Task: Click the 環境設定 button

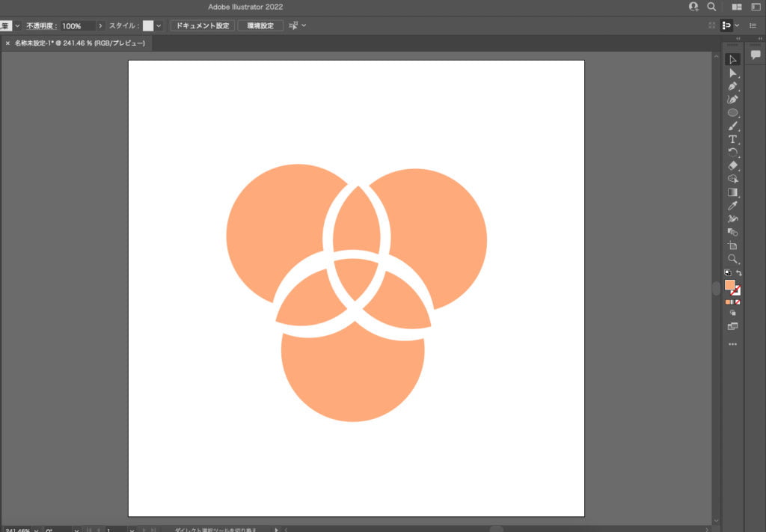Action: tap(260, 25)
